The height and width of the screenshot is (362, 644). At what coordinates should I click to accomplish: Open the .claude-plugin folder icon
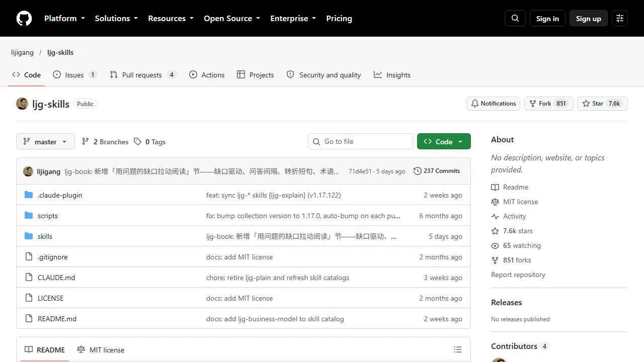(29, 195)
